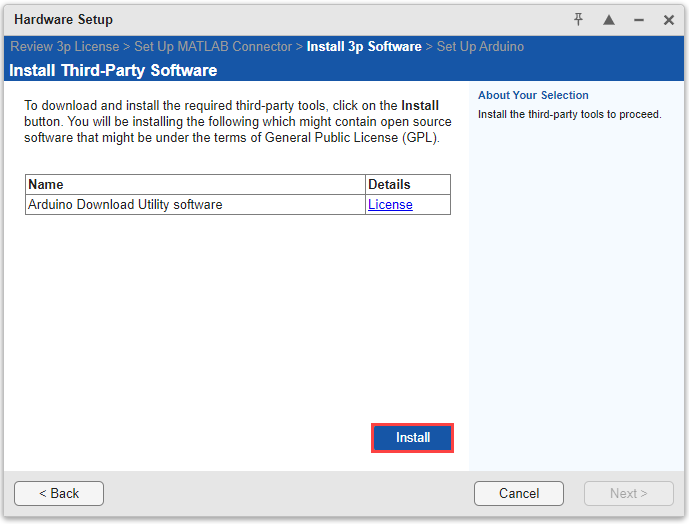This screenshot has width=689, height=524.
Task: Click the Hardware Setup title bar text
Action: 63,20
